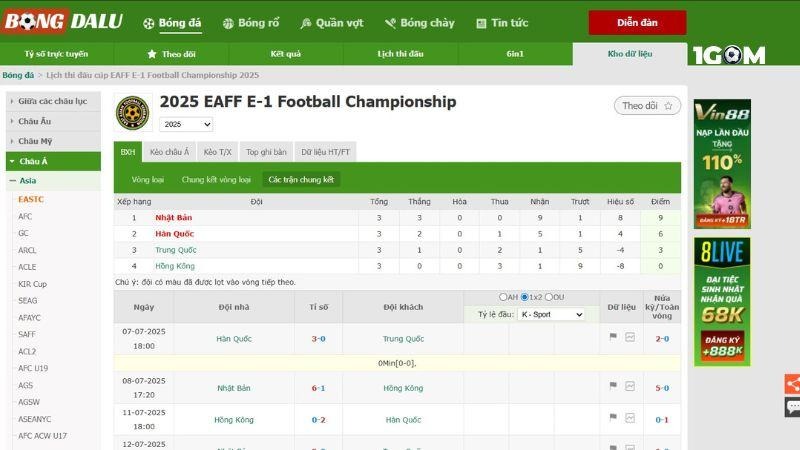
Task: Select the AH odds radio button
Action: pyautogui.click(x=503, y=297)
